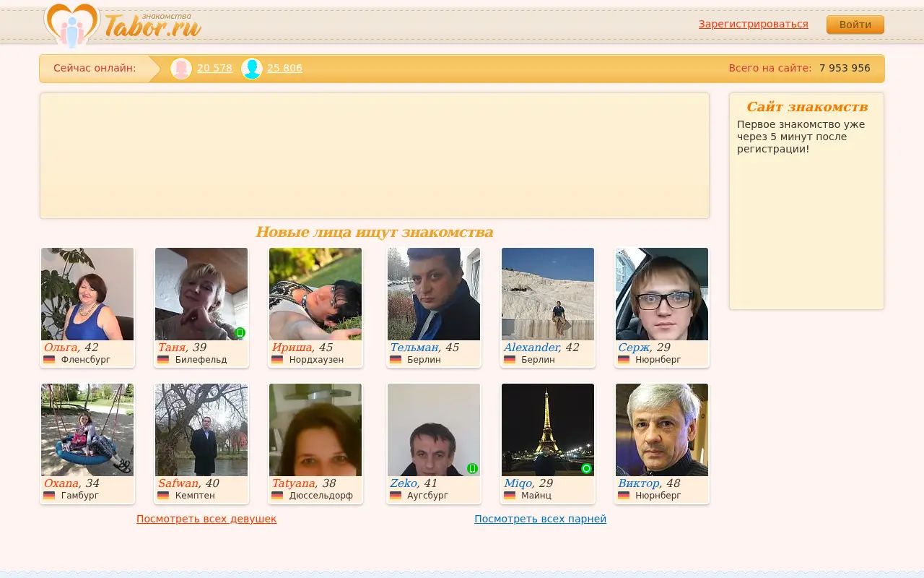Image resolution: width=924 pixels, height=578 pixels.
Task: Click the German flag beside Гамбург
Action: pos(49,496)
